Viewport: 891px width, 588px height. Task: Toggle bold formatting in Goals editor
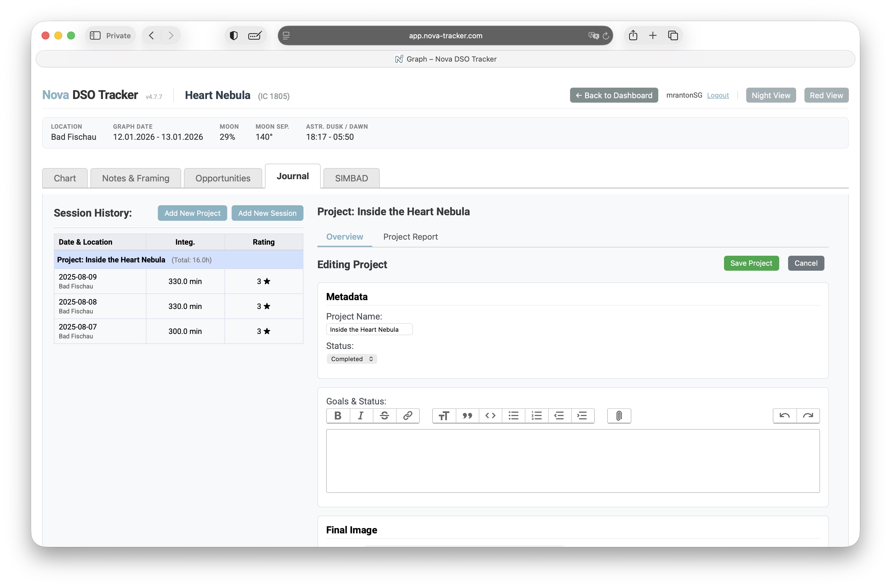(338, 415)
